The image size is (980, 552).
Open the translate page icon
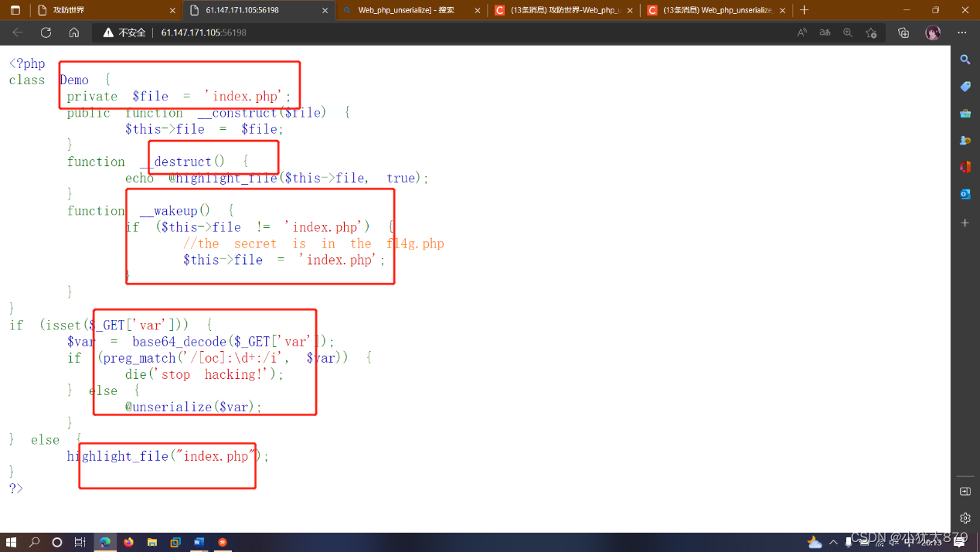click(x=825, y=32)
